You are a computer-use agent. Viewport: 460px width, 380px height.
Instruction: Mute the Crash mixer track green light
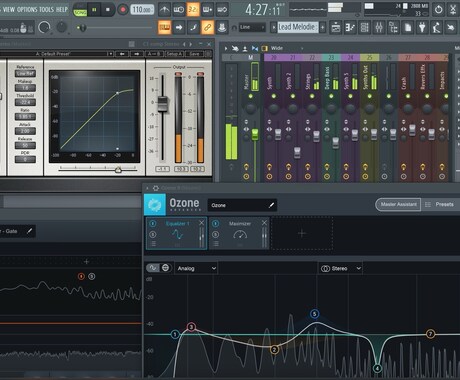(x=408, y=96)
